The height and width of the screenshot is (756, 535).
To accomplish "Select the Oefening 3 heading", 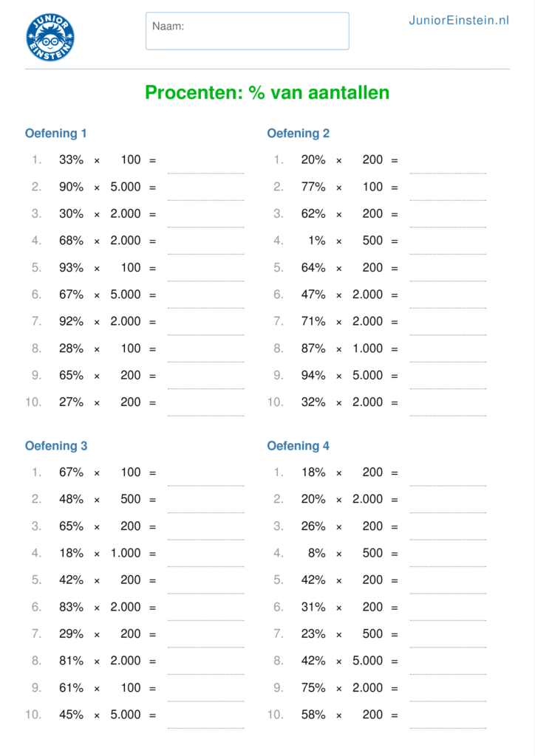I will tap(56, 446).
